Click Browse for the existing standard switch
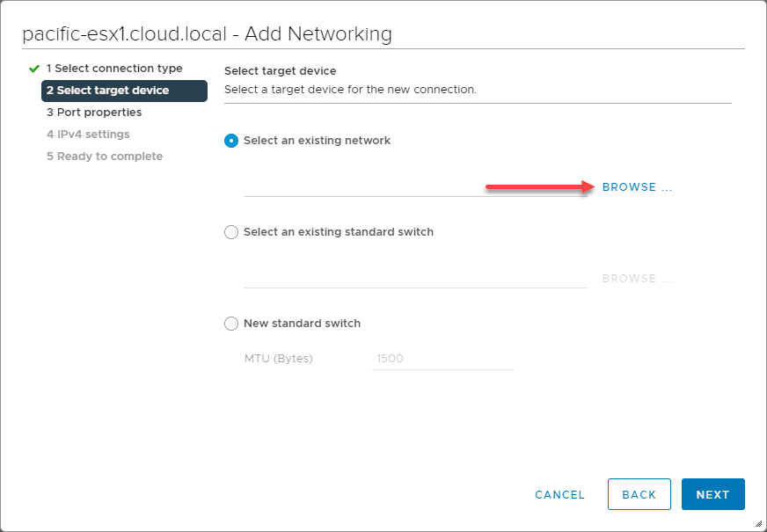Image resolution: width=767 pixels, height=532 pixels. (637, 279)
